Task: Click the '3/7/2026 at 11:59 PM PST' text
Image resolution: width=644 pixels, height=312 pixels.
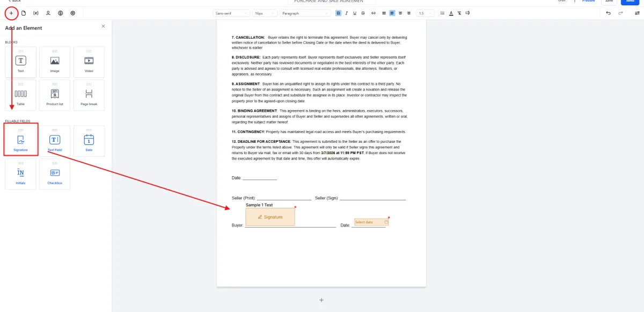Action: (342, 153)
